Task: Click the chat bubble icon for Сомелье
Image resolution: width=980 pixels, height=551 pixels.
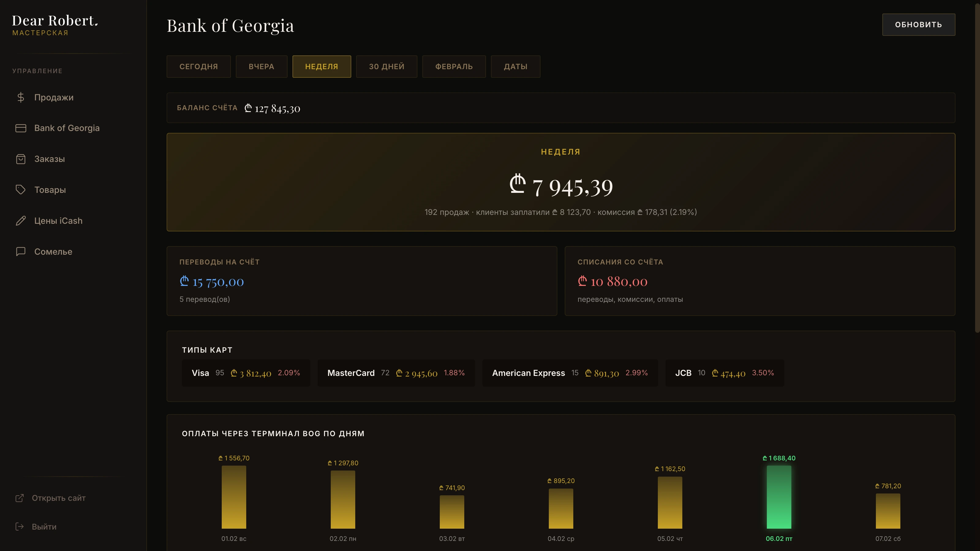Action: 21,251
